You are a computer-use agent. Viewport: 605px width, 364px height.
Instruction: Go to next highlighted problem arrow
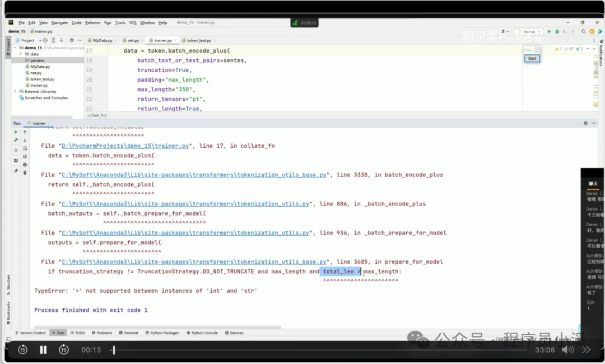pos(594,49)
